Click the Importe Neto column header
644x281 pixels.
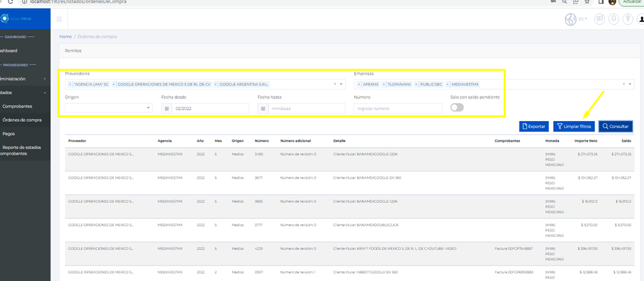(x=586, y=140)
